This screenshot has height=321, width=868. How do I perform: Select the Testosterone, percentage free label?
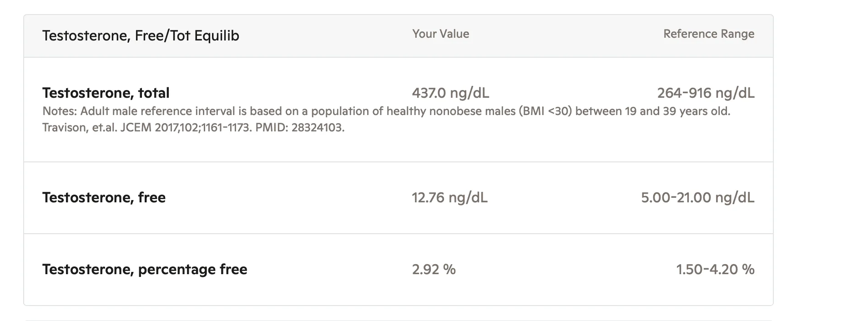[145, 269]
